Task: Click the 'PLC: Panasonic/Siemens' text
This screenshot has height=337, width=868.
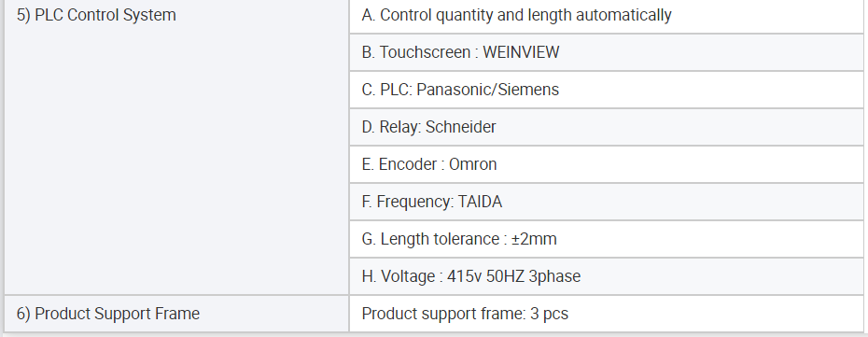Action: [x=460, y=90]
